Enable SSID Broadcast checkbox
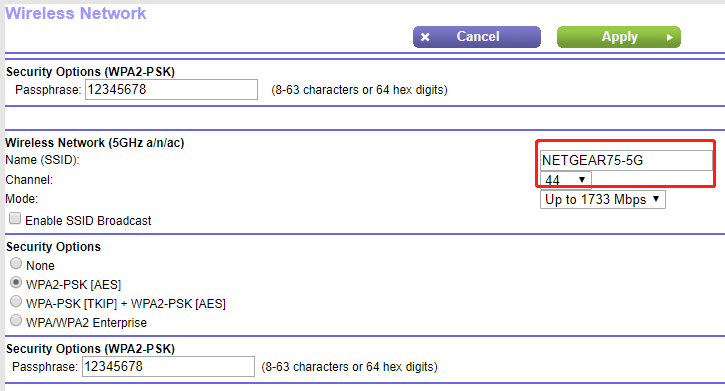The image size is (725, 391). pos(15,218)
